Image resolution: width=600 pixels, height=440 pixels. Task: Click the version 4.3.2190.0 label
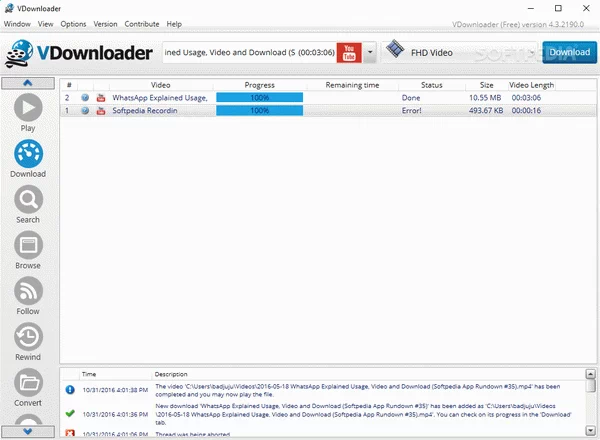518,24
